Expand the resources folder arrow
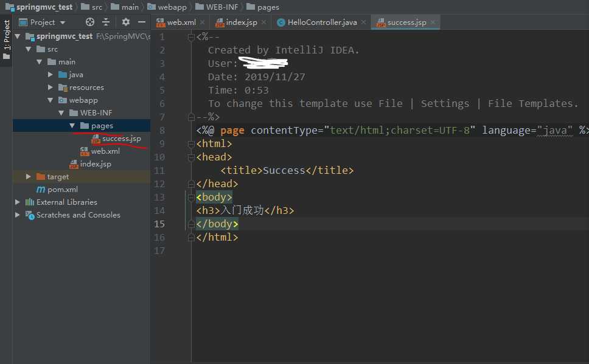This screenshot has height=364, width=589. click(x=51, y=88)
